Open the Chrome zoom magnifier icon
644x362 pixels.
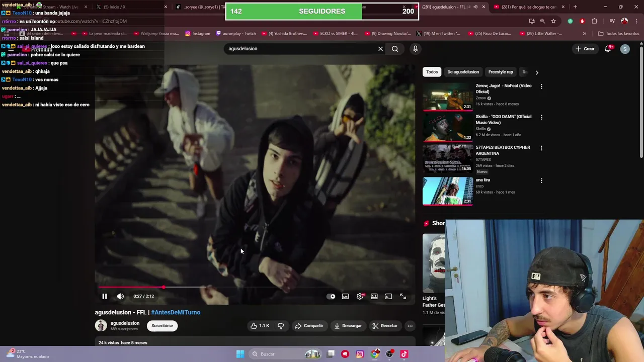542,21
